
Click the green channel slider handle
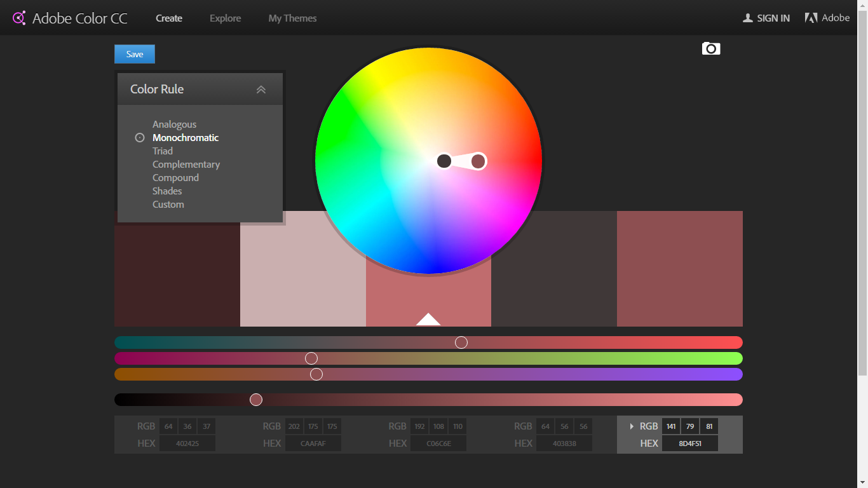coord(311,358)
